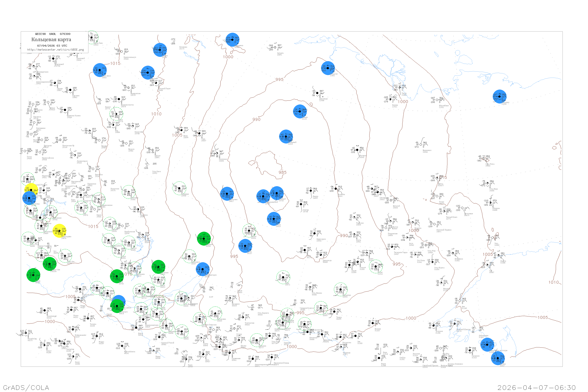
Task: Click the green station circle at Киренск 30230
Action: click(x=204, y=239)
